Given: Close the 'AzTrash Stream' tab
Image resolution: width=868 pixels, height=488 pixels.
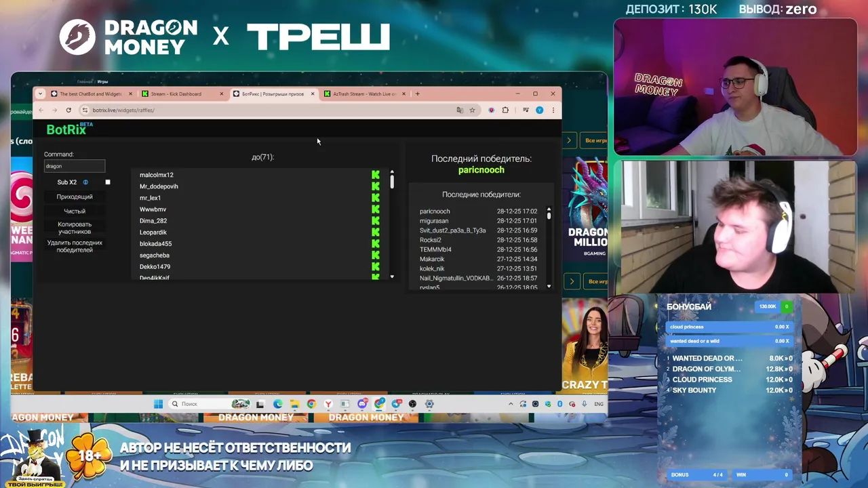Looking at the screenshot, I should pyautogui.click(x=403, y=94).
